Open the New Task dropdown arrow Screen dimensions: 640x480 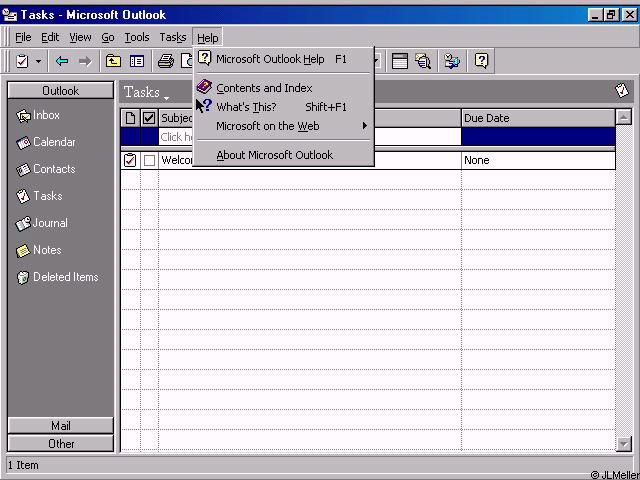pyautogui.click(x=38, y=62)
